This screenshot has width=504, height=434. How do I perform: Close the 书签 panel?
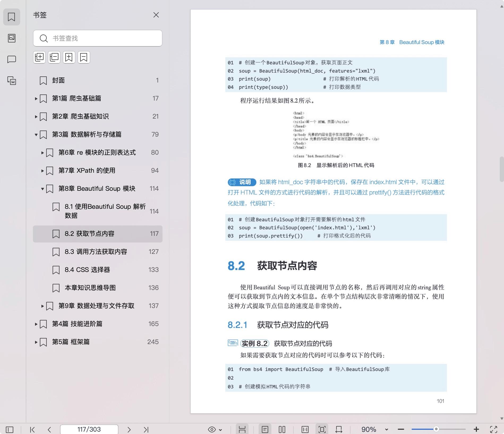pos(156,15)
